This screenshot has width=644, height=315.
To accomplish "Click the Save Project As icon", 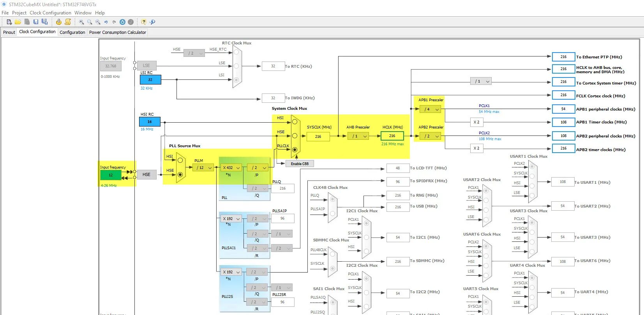I will [44, 22].
